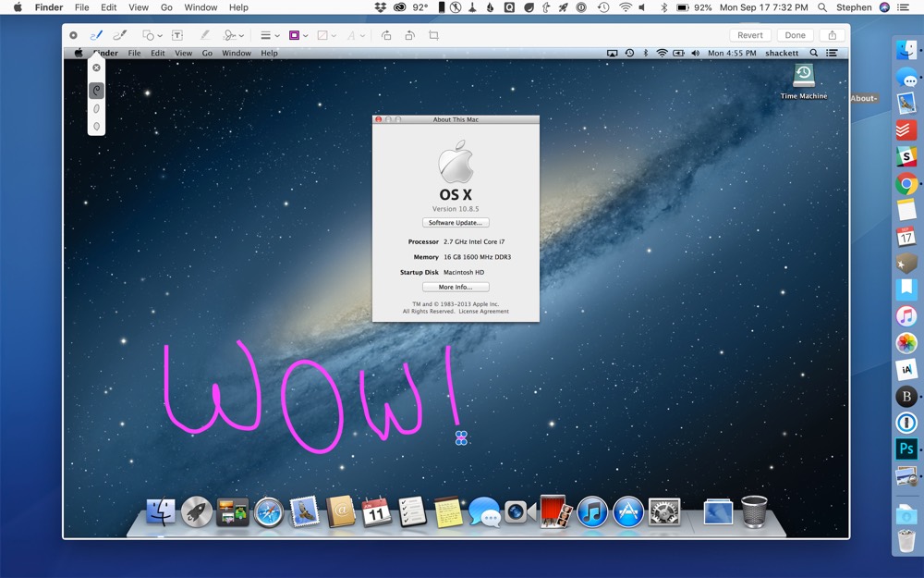Open the Text Style dropdown

point(356,35)
